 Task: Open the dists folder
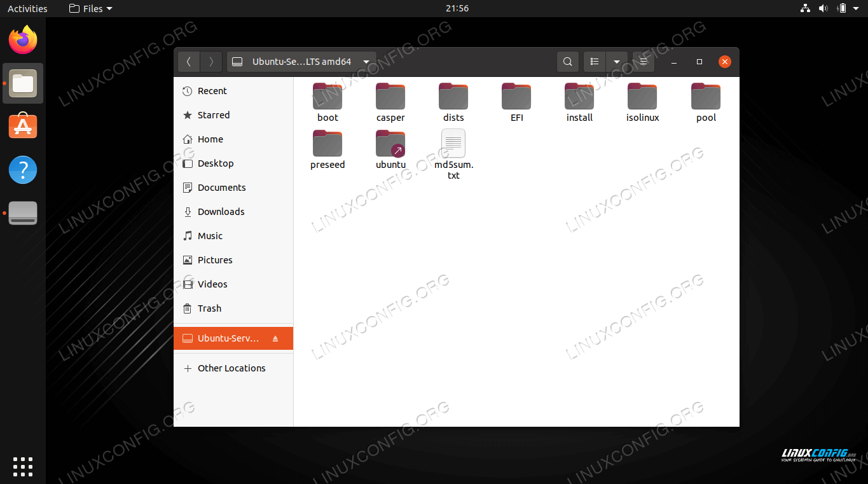click(453, 102)
